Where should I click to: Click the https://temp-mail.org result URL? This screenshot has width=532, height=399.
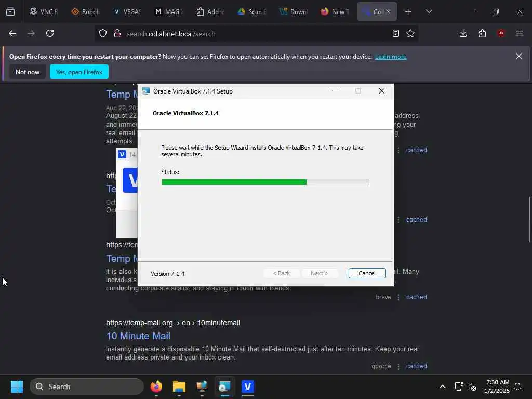173,323
